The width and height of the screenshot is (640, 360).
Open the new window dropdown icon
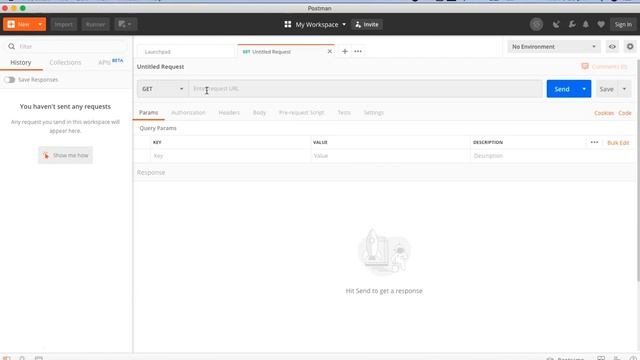(125, 24)
